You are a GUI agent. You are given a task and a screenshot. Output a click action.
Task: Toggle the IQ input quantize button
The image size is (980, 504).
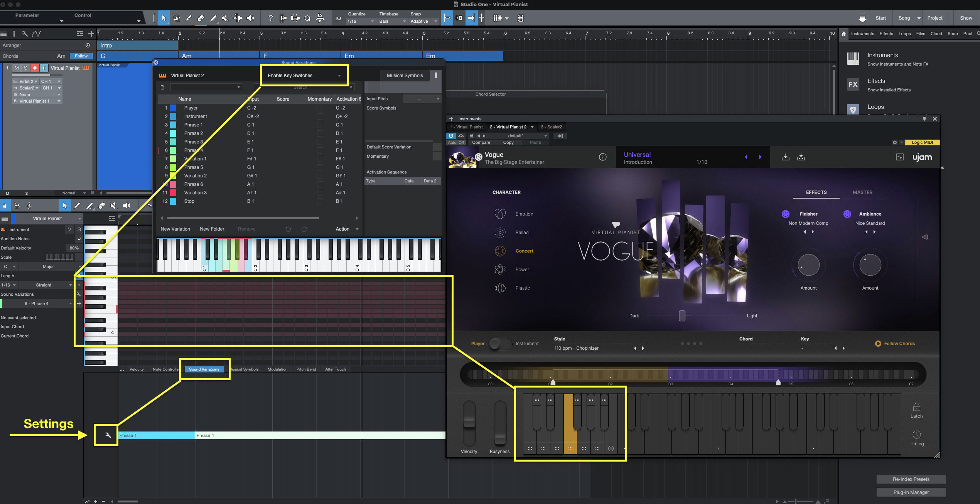338,18
